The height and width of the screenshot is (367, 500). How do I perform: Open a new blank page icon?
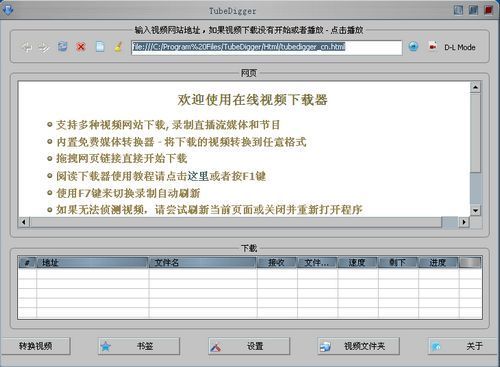click(100, 46)
